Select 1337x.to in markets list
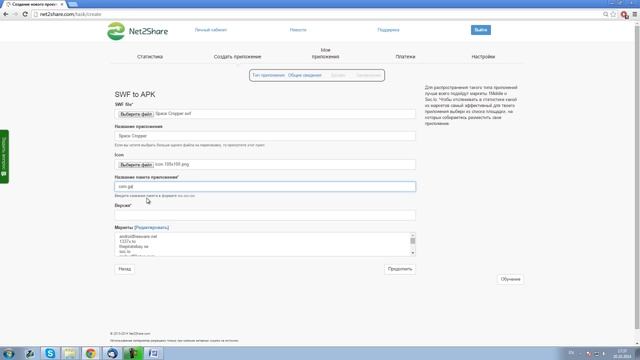This screenshot has height=360, width=640. pos(127,242)
